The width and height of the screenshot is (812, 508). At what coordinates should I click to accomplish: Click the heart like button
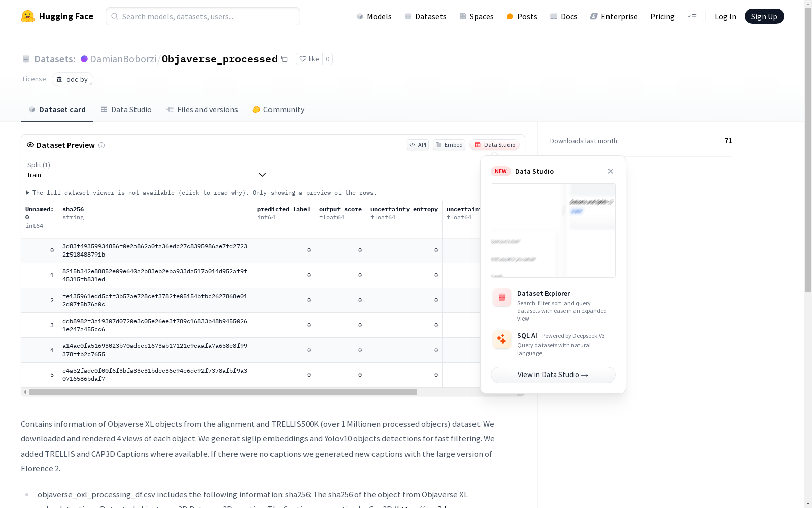[x=309, y=59]
